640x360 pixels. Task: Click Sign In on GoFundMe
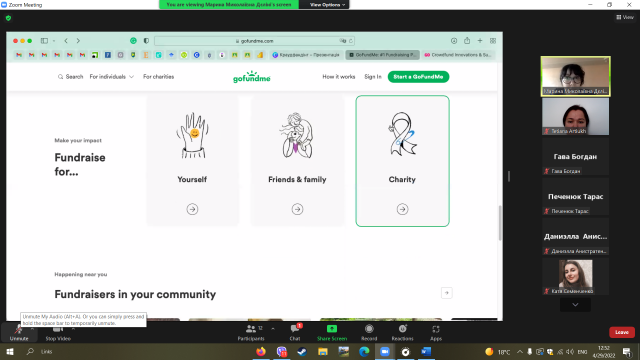(373, 77)
